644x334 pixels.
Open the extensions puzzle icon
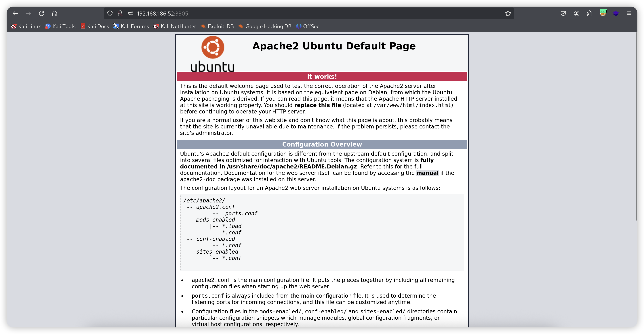(x=590, y=14)
